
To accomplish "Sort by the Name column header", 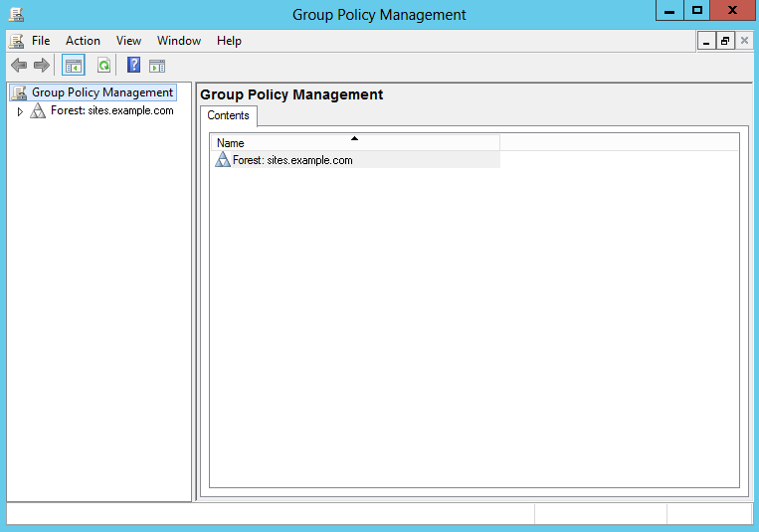I will [355, 143].
